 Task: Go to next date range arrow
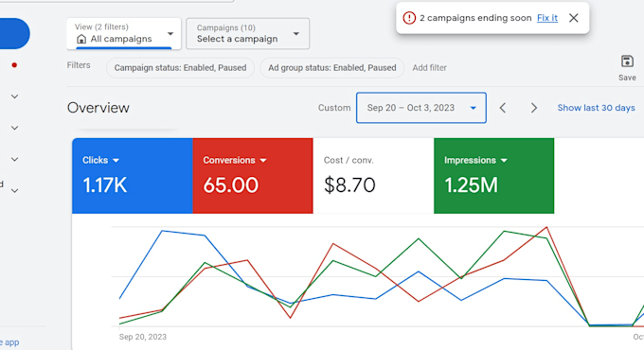click(533, 108)
